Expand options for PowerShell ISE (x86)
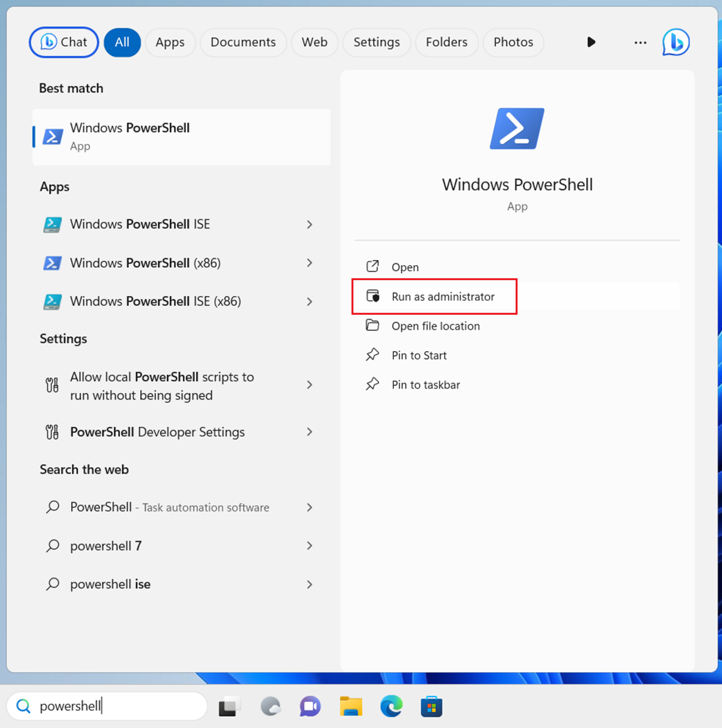The image size is (722, 728). click(309, 301)
